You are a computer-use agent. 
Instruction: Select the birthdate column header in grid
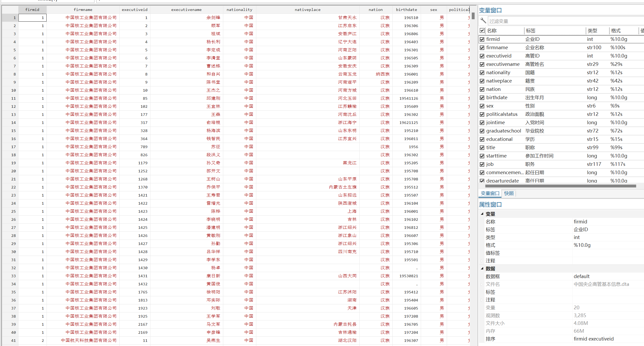(406, 10)
